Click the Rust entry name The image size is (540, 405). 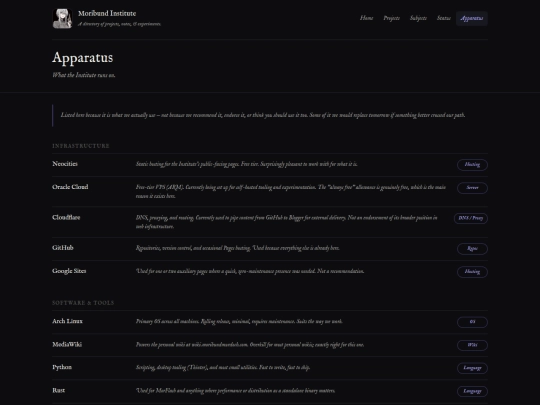[59, 390]
